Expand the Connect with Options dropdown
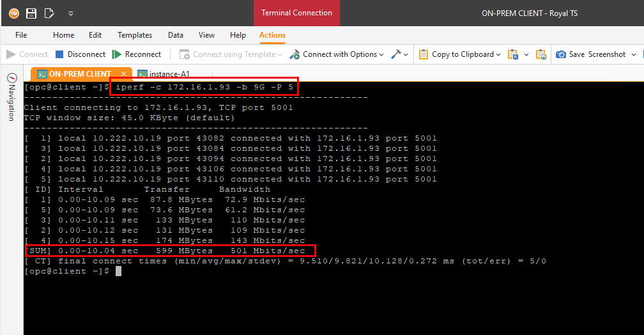This screenshot has height=335, width=644. 381,54
